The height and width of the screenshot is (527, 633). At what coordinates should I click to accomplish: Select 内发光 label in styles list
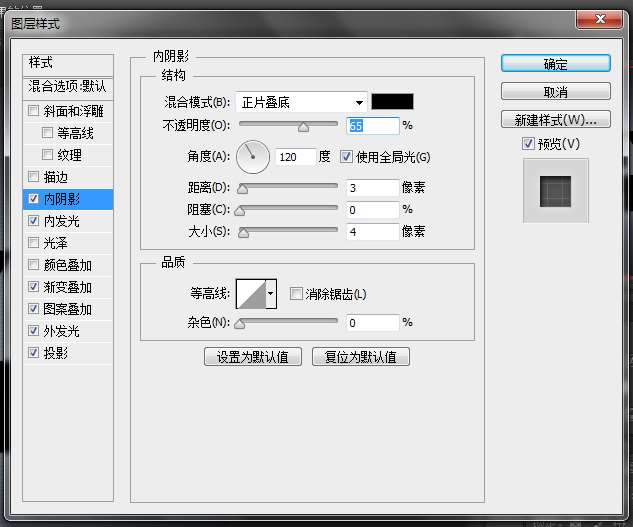61,221
